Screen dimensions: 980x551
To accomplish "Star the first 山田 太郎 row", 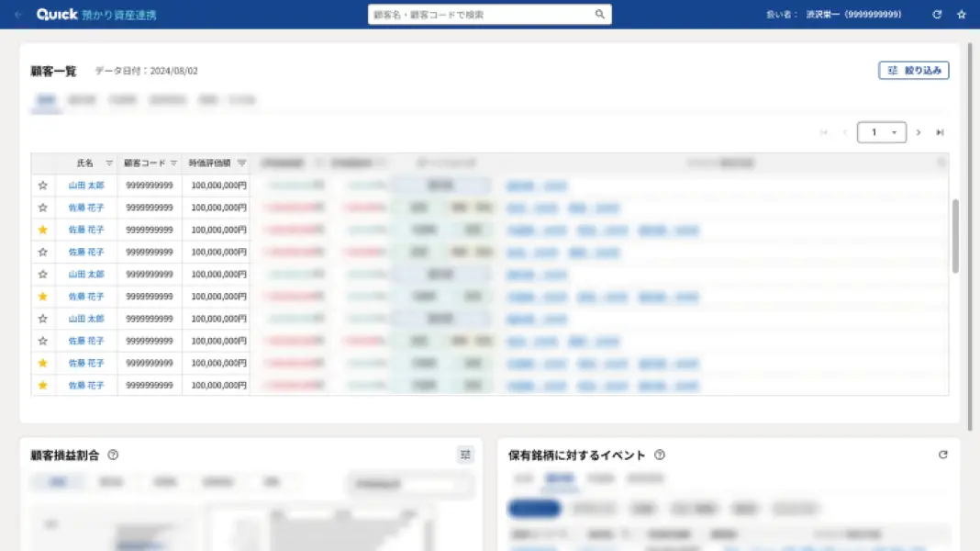I will coord(42,186).
